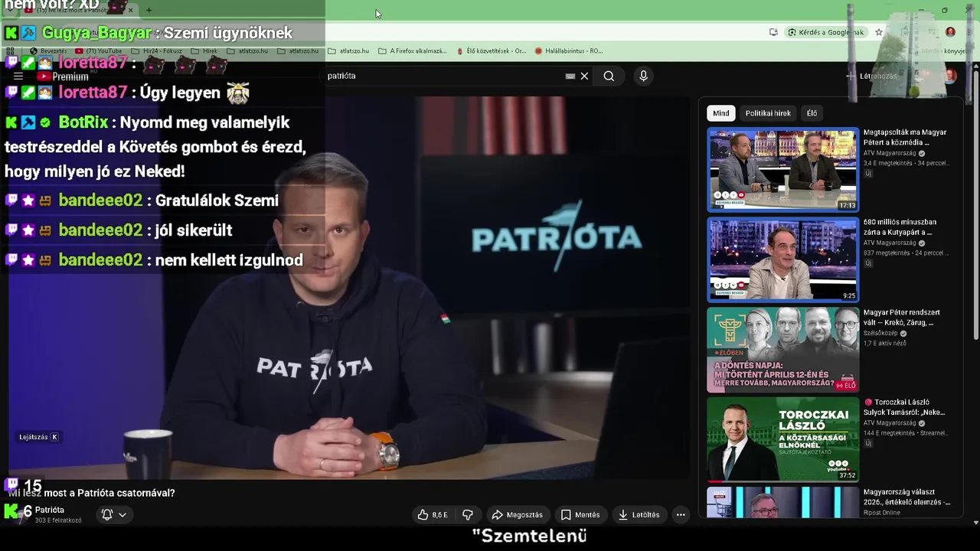Click the Szélsőközép channel name

coord(880,334)
